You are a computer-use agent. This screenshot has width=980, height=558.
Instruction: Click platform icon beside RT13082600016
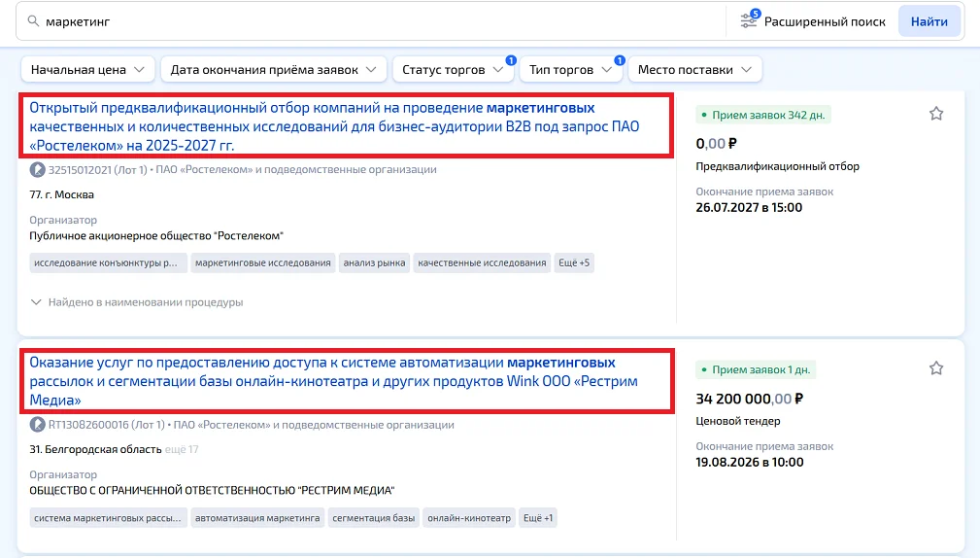pyautogui.click(x=38, y=425)
